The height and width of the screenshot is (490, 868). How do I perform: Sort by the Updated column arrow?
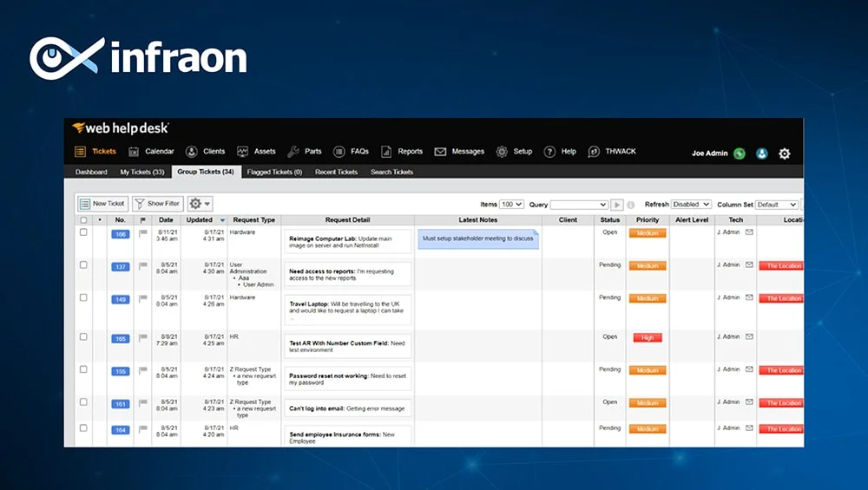coord(222,220)
